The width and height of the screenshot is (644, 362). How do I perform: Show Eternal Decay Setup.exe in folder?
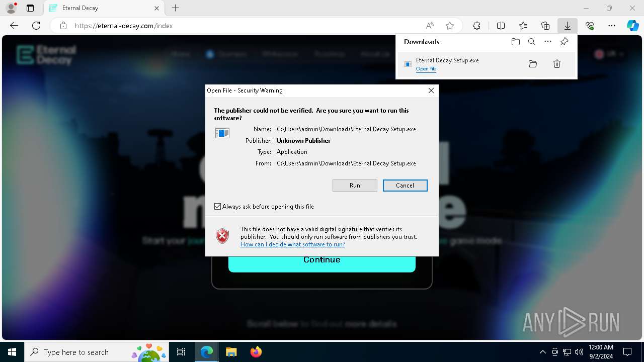[x=533, y=64]
